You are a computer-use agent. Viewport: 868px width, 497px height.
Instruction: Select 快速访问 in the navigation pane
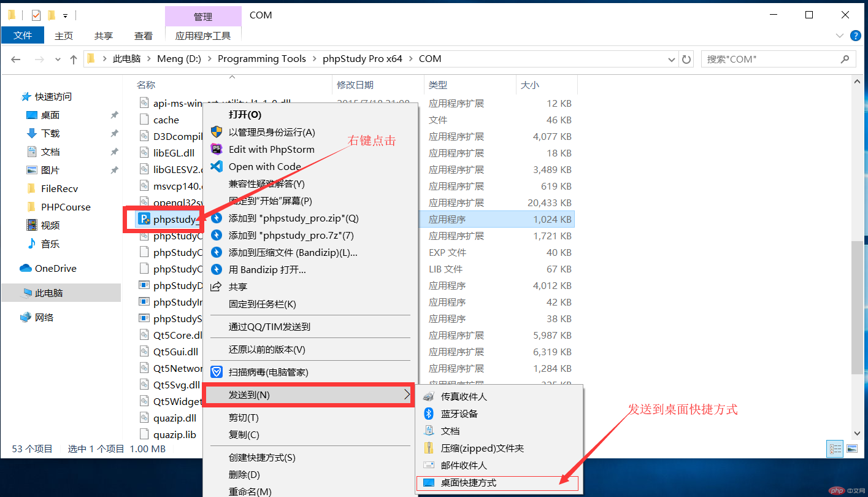coord(53,96)
